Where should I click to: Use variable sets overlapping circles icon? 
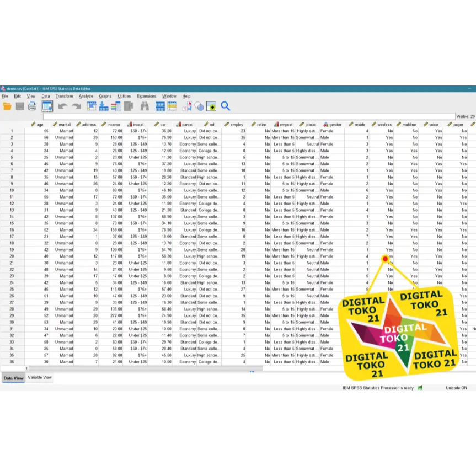(199, 106)
